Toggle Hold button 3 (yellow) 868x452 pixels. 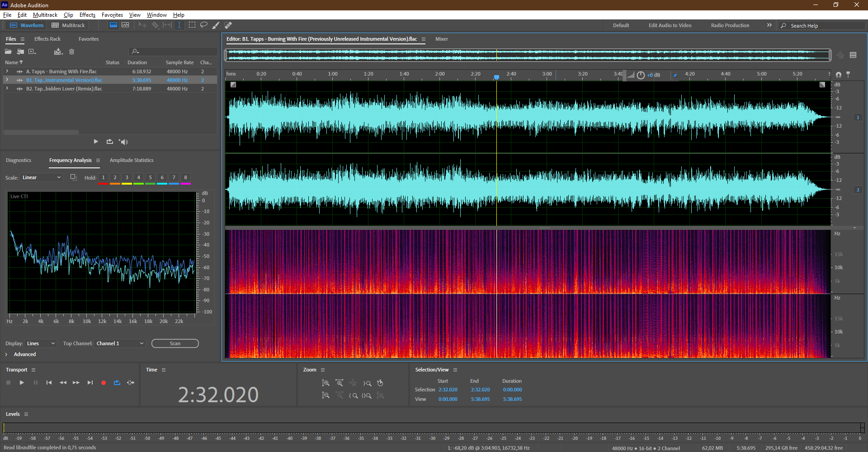(127, 178)
